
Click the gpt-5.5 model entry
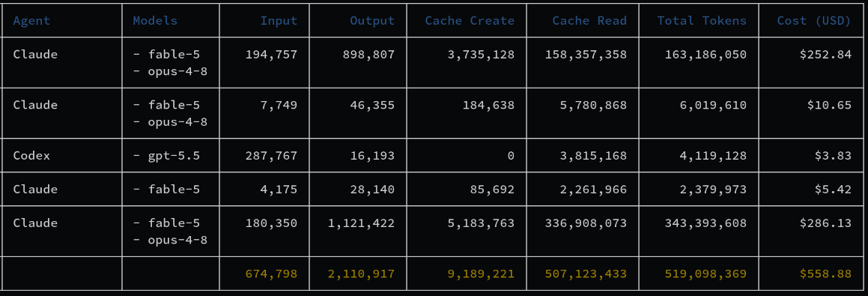(166, 156)
